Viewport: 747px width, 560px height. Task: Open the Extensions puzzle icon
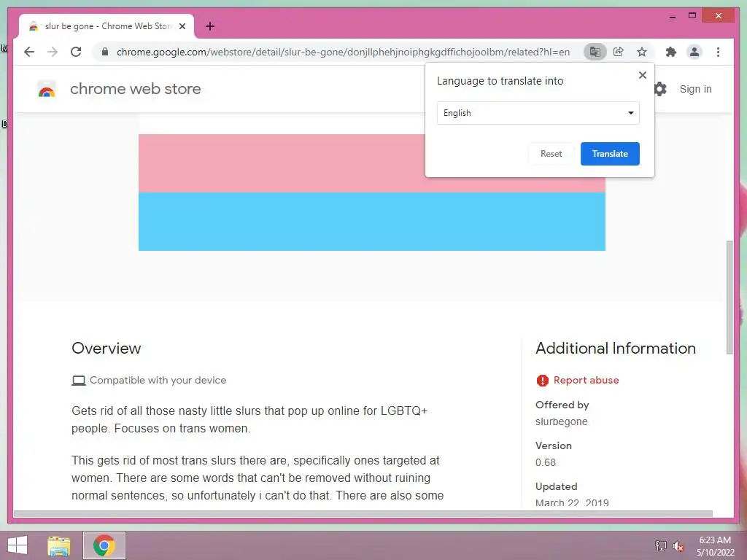(x=671, y=52)
